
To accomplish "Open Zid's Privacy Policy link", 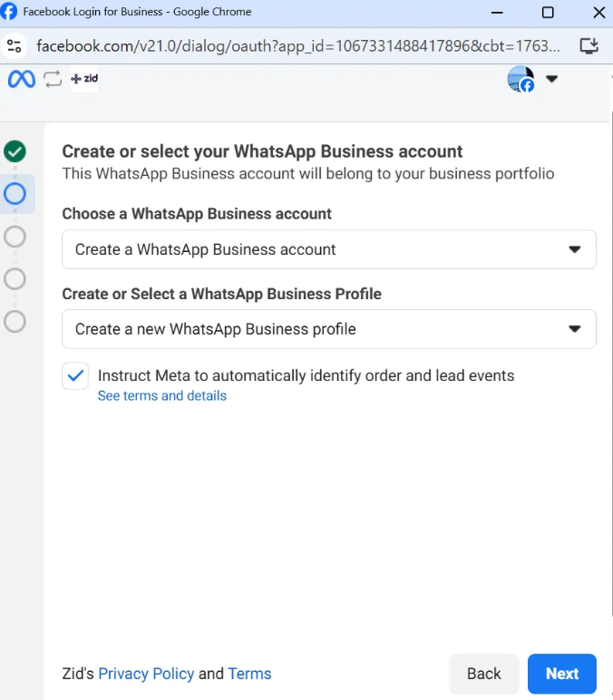I will [x=146, y=674].
